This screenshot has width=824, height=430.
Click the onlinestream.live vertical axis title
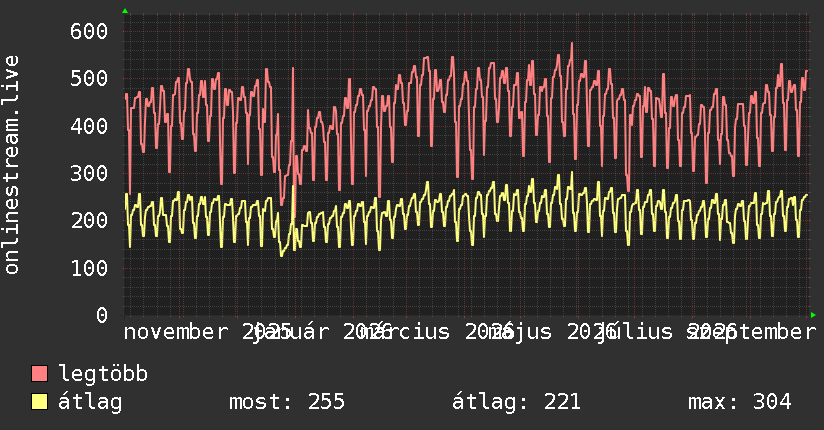[11, 165]
